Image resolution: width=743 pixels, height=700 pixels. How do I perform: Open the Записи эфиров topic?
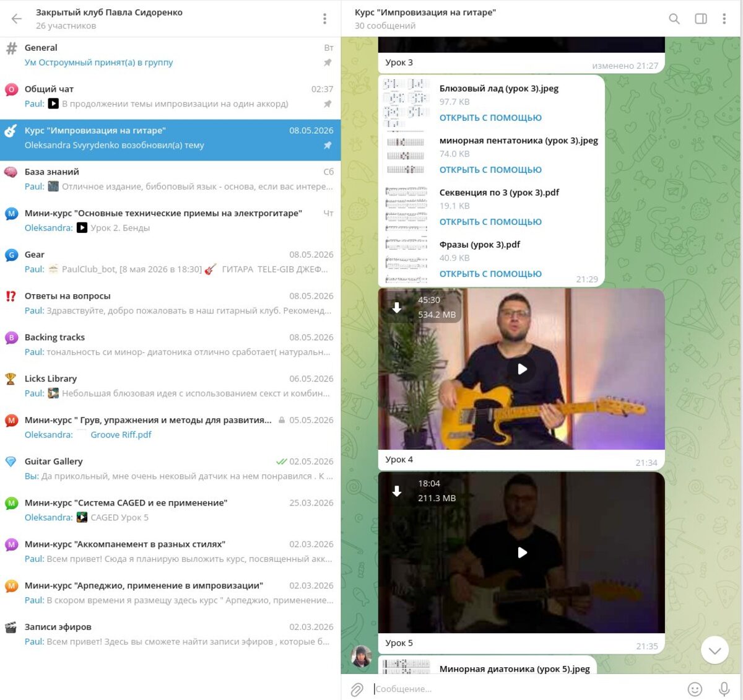[x=170, y=634]
